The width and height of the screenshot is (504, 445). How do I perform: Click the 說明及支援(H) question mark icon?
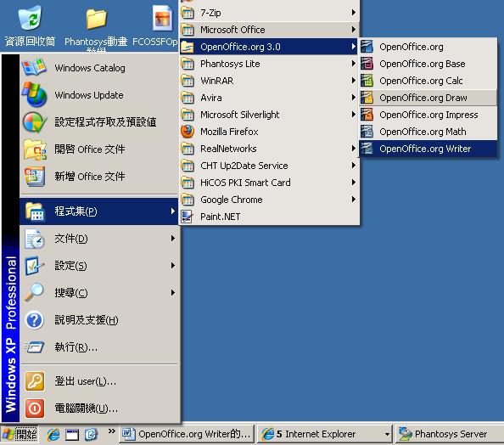coord(35,320)
